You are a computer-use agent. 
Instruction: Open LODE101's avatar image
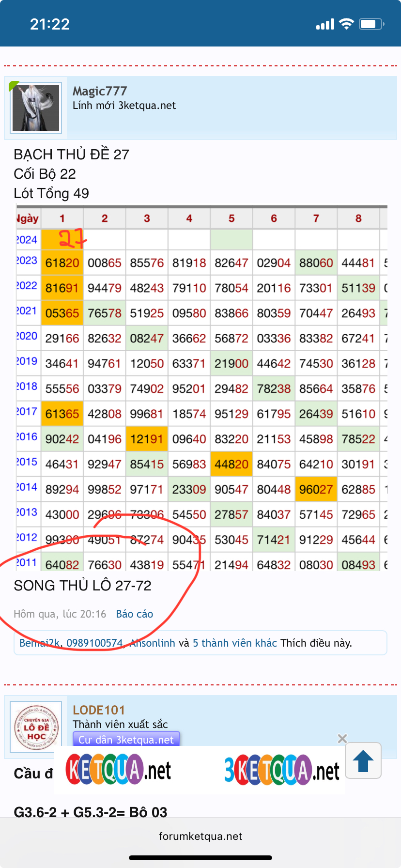point(36,727)
